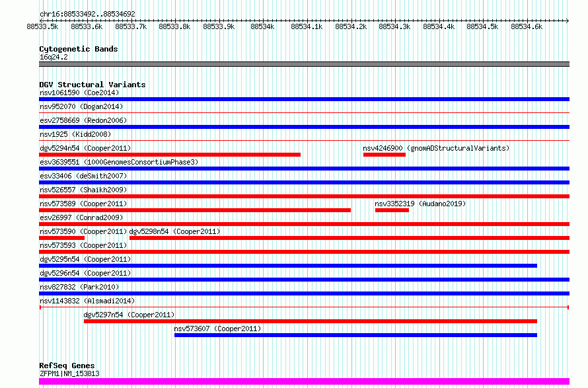Select nsv573607 (Cooper2011) variant label

217,329
